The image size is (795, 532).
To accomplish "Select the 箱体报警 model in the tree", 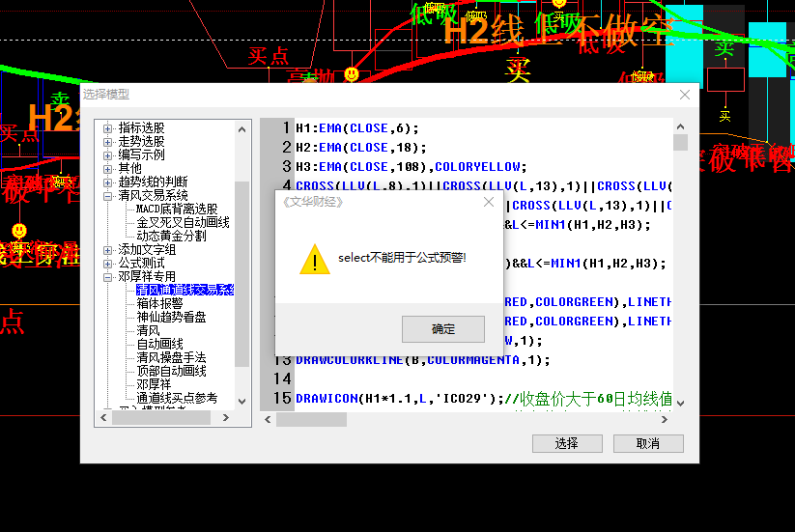I will pos(159,303).
